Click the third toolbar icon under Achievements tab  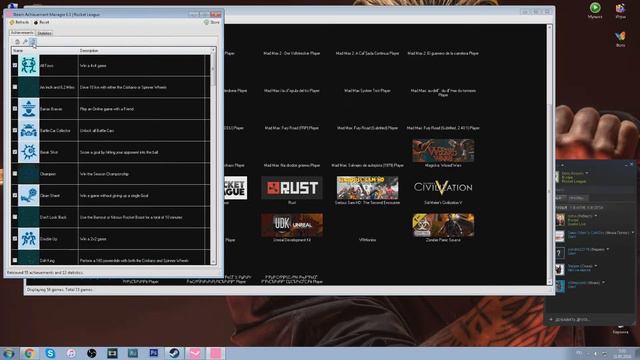click(x=33, y=42)
